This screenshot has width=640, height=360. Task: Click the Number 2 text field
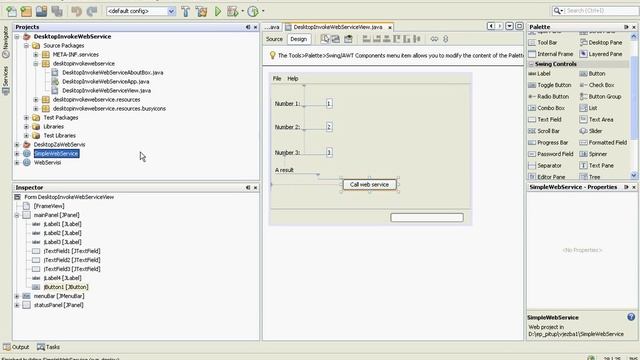click(x=329, y=127)
